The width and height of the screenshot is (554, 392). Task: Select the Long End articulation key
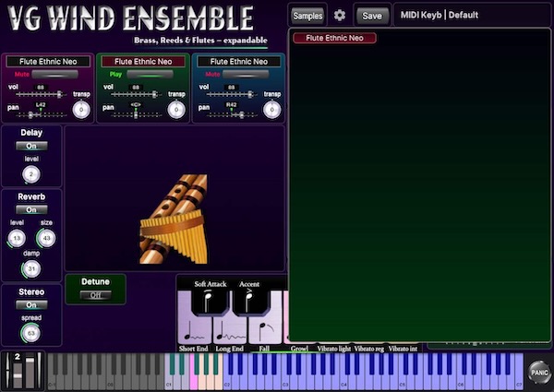tap(230, 329)
